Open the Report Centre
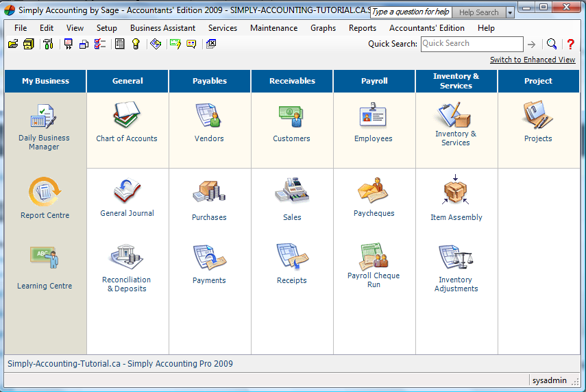This screenshot has width=586, height=392. pos(45,198)
